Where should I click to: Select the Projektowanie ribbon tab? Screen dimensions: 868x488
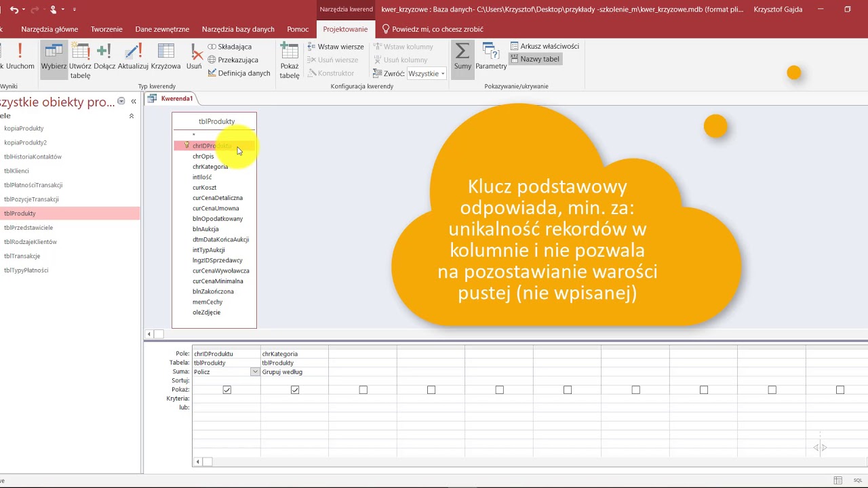[345, 29]
